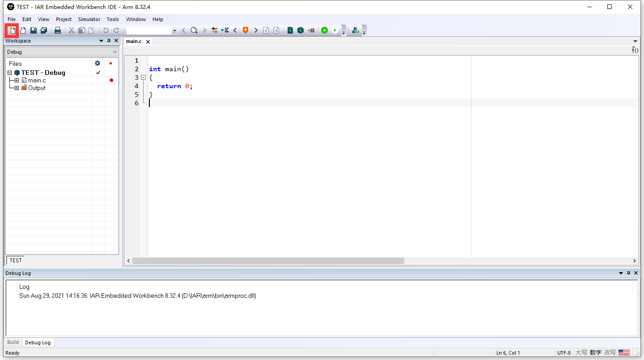Image resolution: width=644 pixels, height=360 pixels.
Task: Click the Open file toolbar icon
Action: point(22,30)
